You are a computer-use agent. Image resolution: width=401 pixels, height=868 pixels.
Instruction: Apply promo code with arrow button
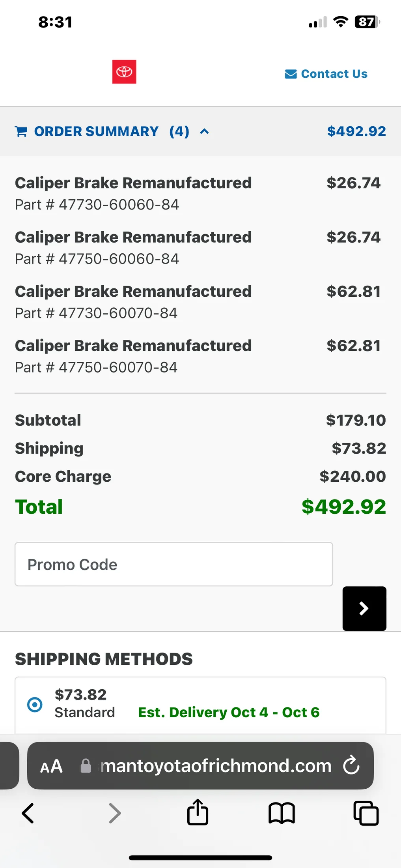(x=364, y=608)
